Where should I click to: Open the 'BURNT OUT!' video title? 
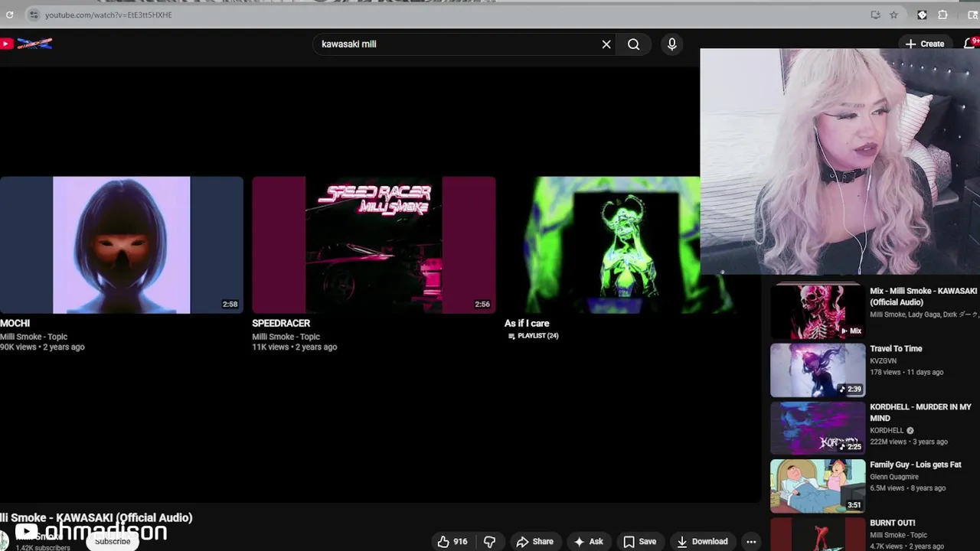[893, 523]
